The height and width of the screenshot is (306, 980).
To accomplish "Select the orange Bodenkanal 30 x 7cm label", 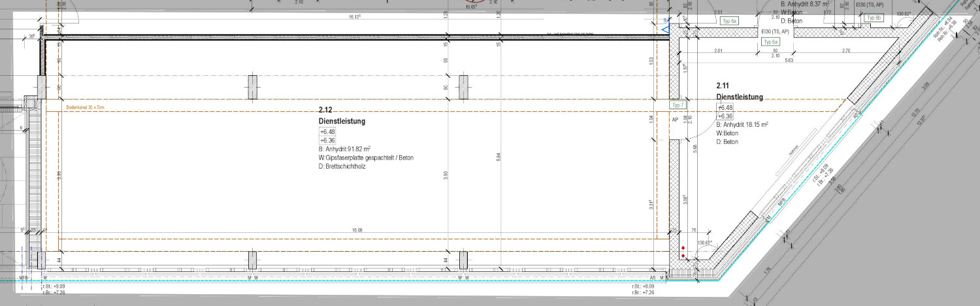I will (x=85, y=108).
